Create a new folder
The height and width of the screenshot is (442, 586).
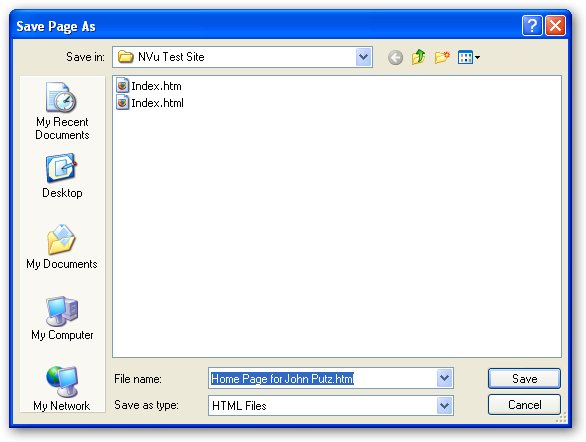click(442, 57)
